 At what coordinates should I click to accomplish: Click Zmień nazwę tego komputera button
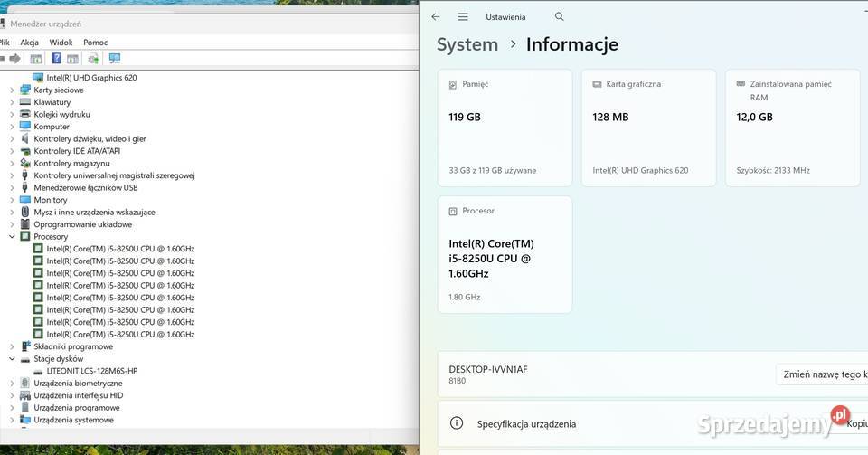(822, 374)
